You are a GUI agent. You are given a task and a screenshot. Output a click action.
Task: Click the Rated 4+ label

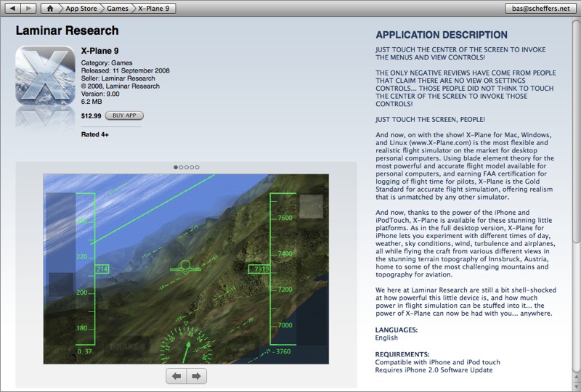(x=95, y=134)
